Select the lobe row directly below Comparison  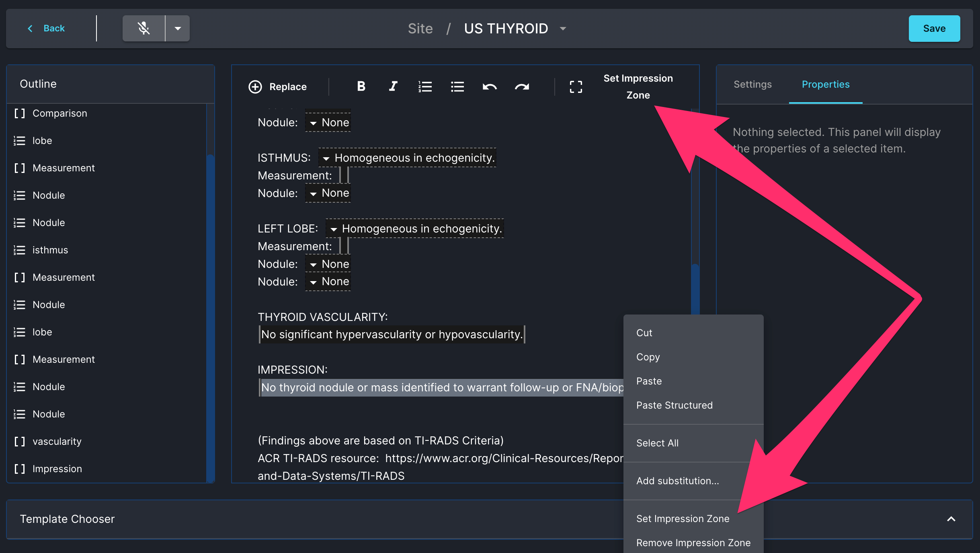pyautogui.click(x=107, y=141)
